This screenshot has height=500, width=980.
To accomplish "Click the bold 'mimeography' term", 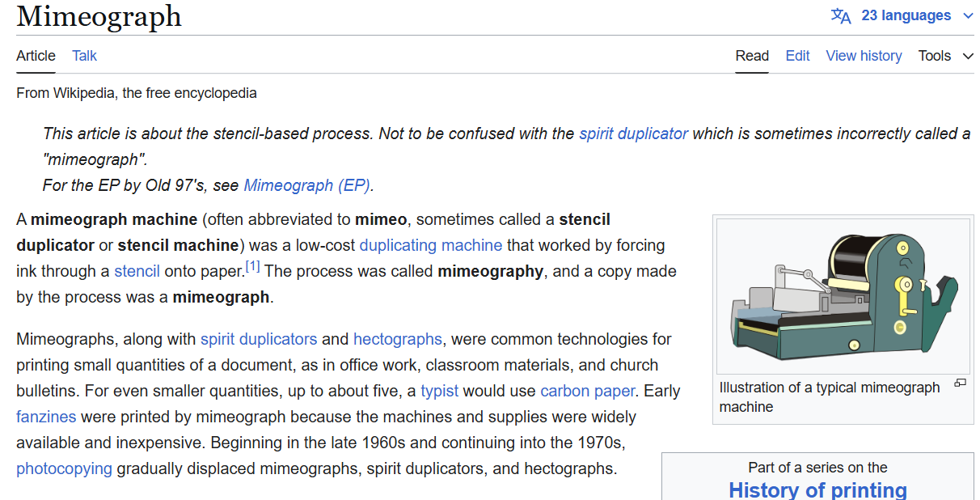I will [490, 271].
